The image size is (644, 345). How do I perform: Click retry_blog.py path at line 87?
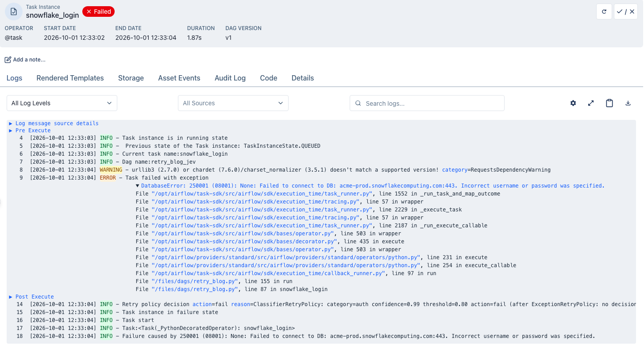coord(196,289)
